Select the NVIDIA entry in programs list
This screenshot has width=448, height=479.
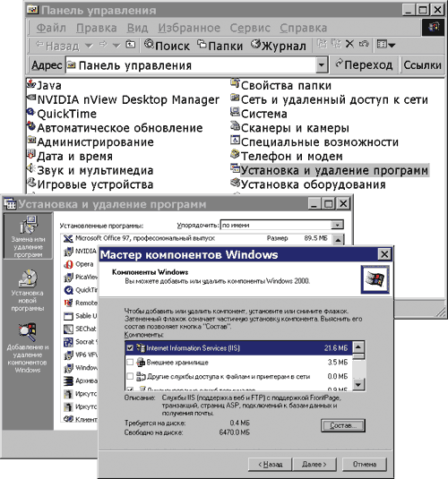(80, 251)
